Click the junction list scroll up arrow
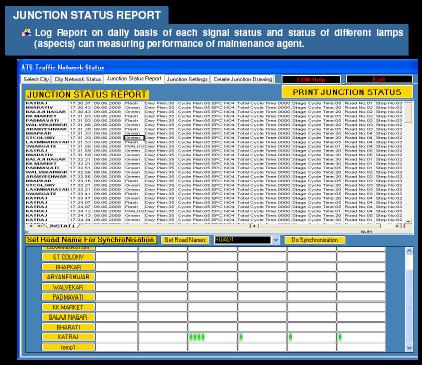Viewport: 422px width, 365px height. point(409,251)
